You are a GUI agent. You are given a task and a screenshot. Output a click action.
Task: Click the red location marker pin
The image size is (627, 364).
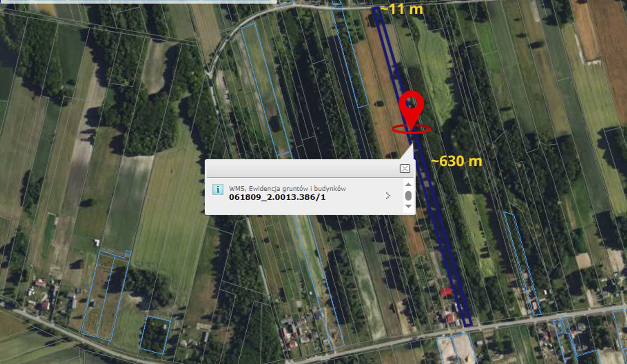click(x=411, y=108)
